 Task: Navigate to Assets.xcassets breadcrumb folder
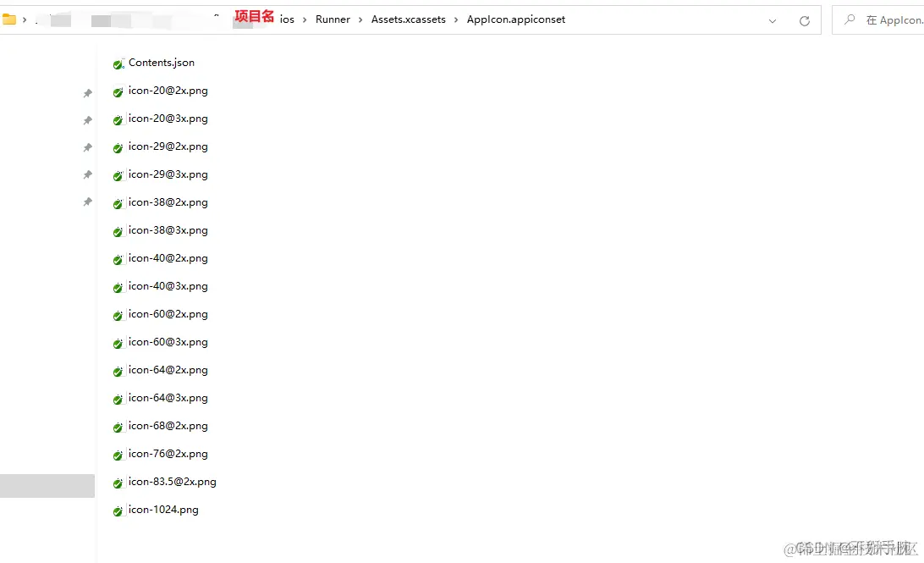pos(409,19)
